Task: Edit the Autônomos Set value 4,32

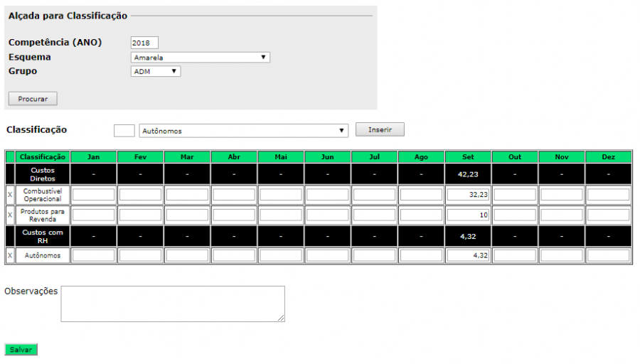Action: [468, 255]
